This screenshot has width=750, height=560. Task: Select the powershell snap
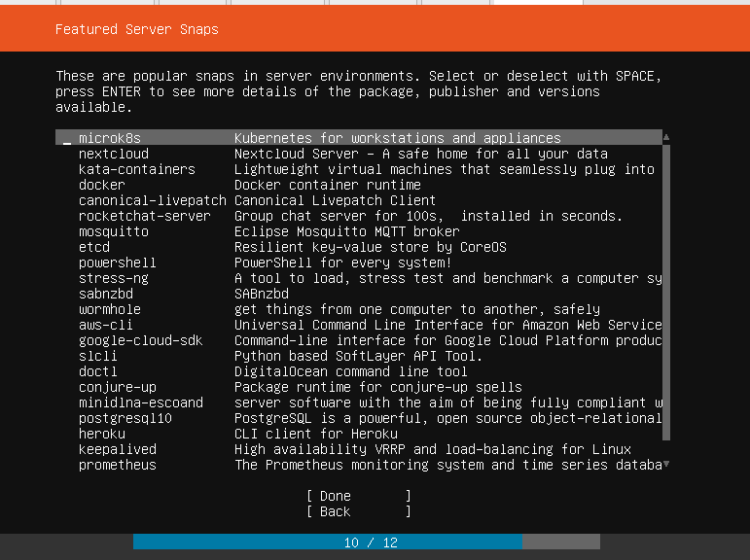click(x=359, y=262)
